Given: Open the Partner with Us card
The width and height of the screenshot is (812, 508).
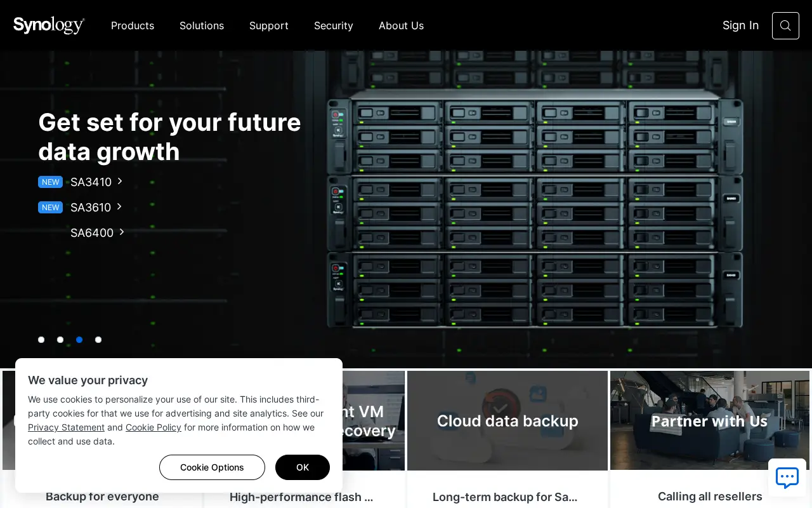Looking at the screenshot, I should pyautogui.click(x=710, y=420).
